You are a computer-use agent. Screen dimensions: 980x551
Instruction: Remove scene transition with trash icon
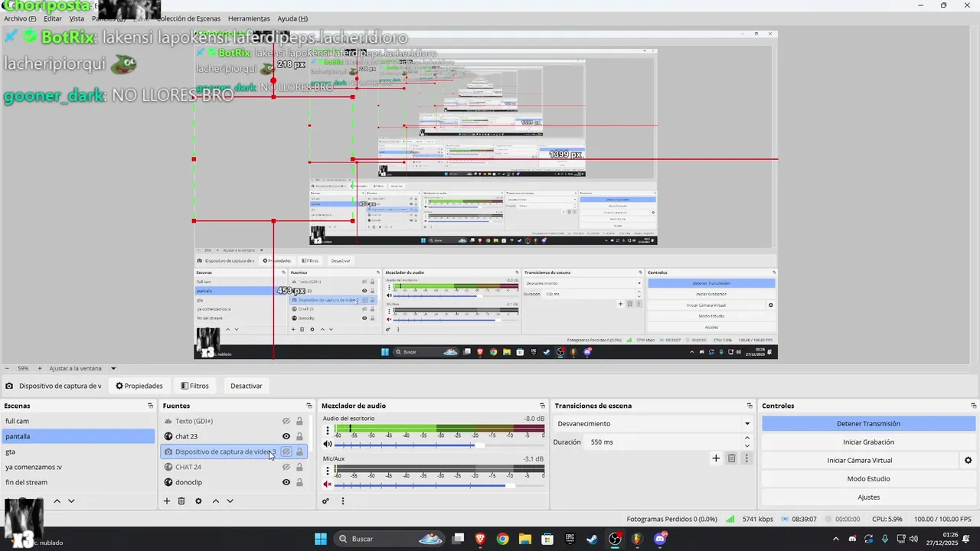pyautogui.click(x=731, y=458)
